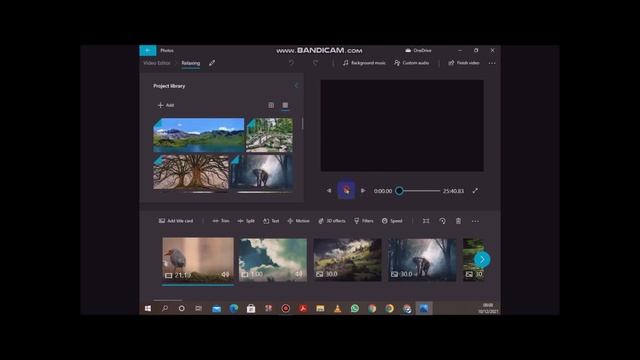Click the Photos app taskbar icon
The height and width of the screenshot is (360, 640).
pos(424,309)
